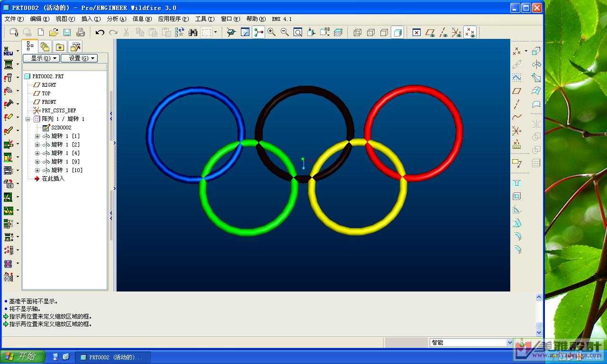Click the message area scrollbar up arrow
The height and width of the screenshot is (364, 607).
pyautogui.click(x=539, y=297)
